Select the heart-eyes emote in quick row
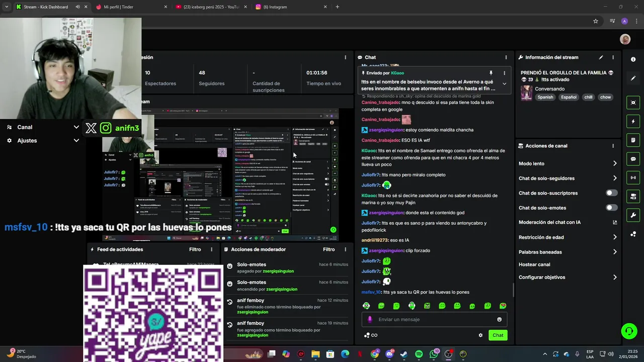644x362 pixels. [x=503, y=306]
